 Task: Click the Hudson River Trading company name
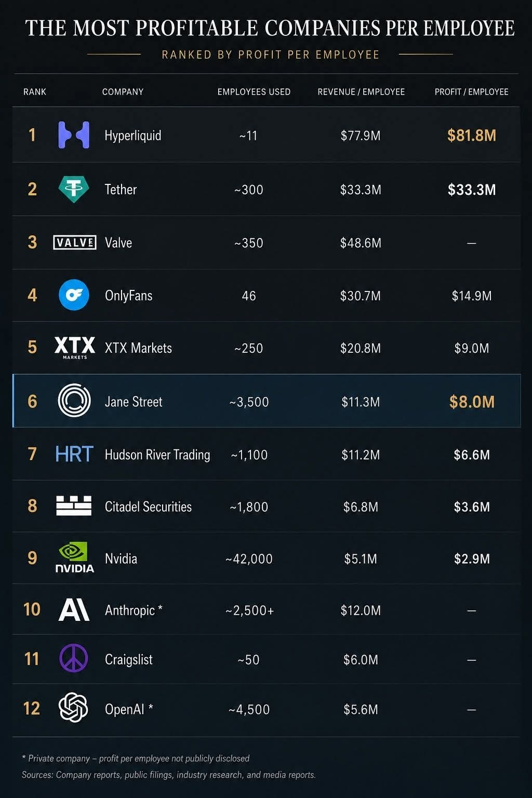point(157,455)
